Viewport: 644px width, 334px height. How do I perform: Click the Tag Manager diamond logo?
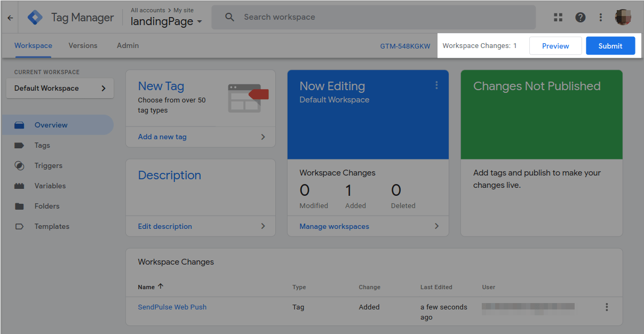coord(35,18)
